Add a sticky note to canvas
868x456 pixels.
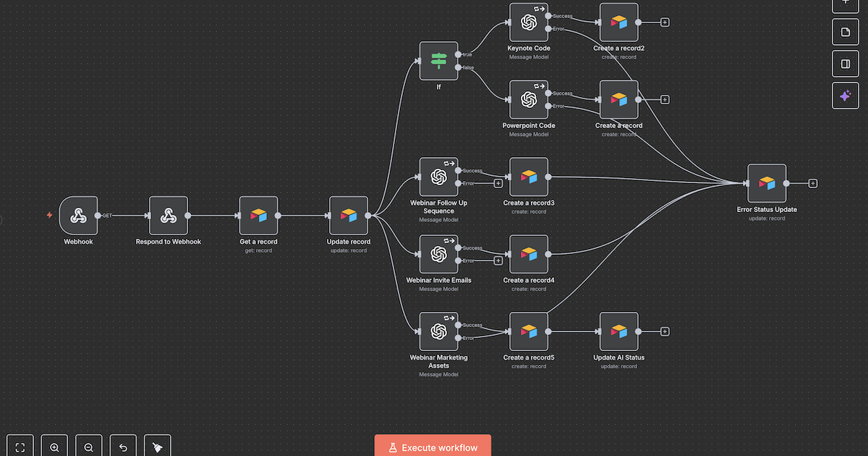pyautogui.click(x=846, y=32)
